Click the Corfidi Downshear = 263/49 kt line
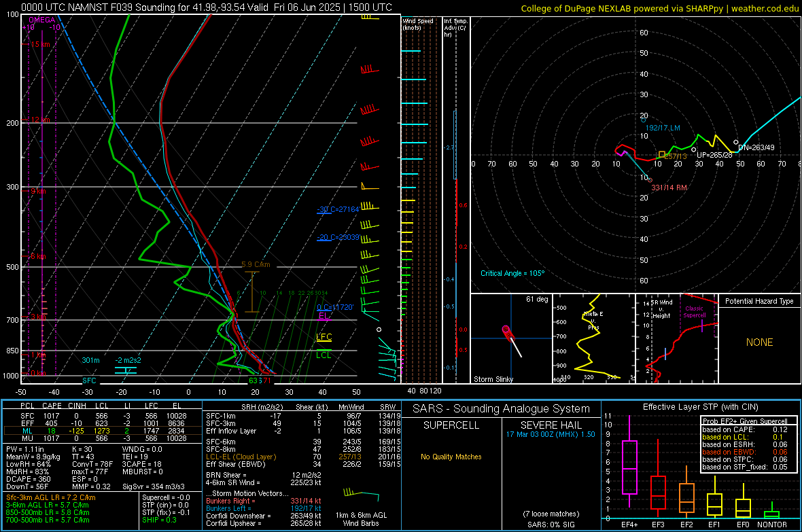This screenshot has width=802, height=532. tap(264, 516)
